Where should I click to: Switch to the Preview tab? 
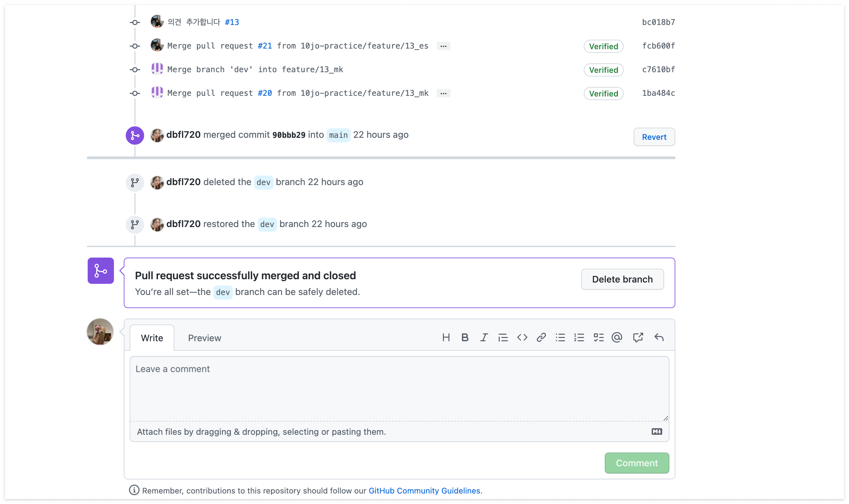click(x=204, y=338)
